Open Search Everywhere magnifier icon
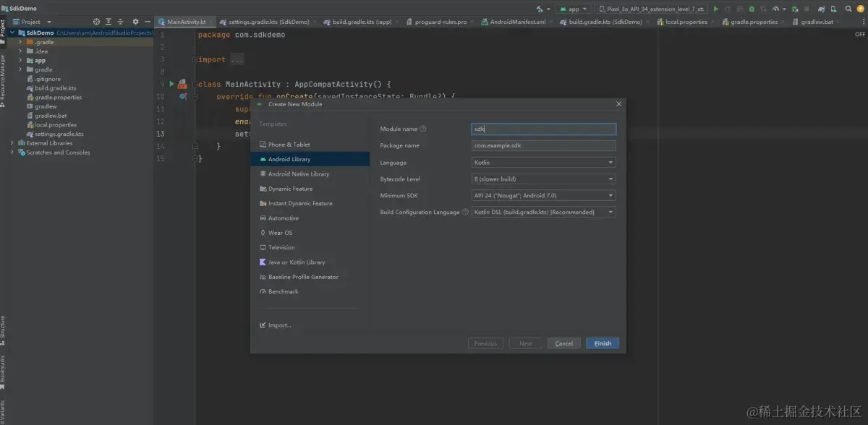The image size is (868, 425). pos(848,9)
